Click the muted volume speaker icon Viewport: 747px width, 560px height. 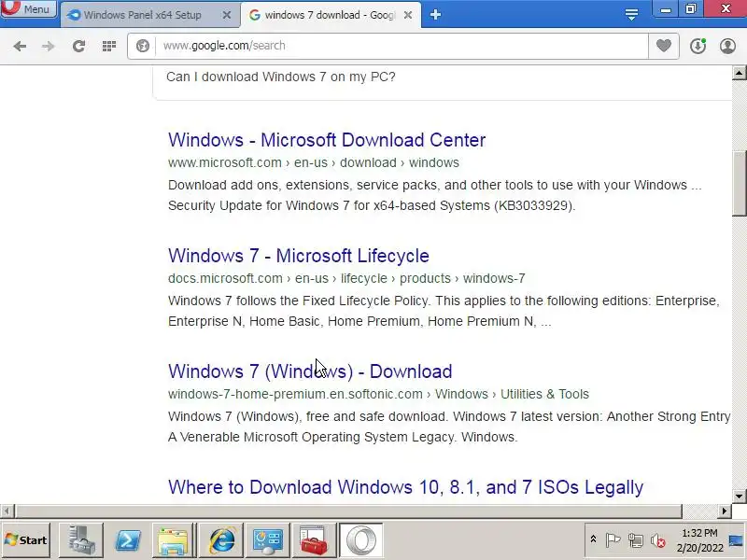tap(658, 540)
